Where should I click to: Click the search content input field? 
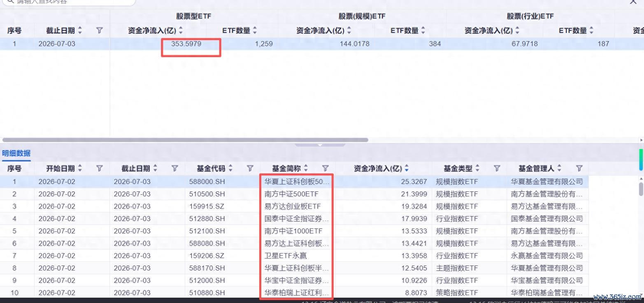tap(68, 2)
